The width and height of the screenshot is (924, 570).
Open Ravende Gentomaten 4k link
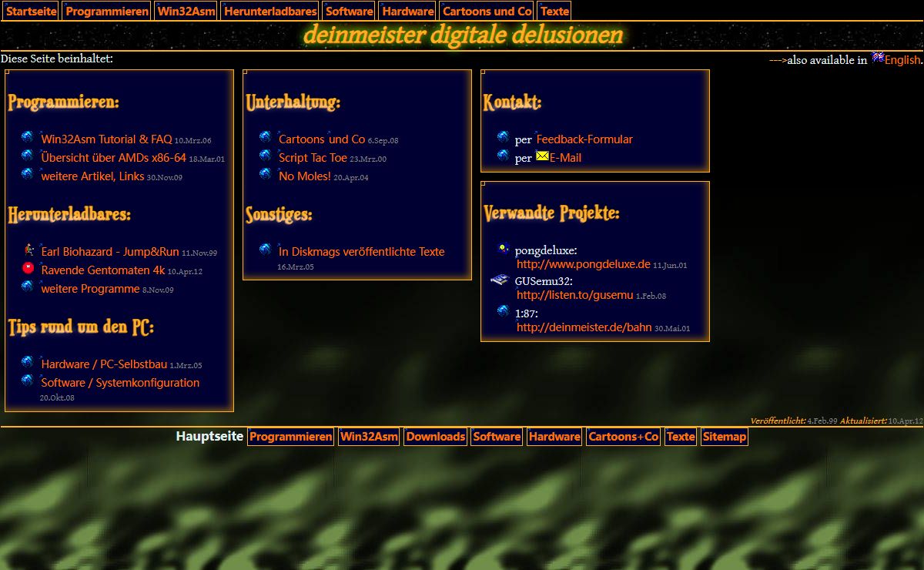pyautogui.click(x=103, y=270)
